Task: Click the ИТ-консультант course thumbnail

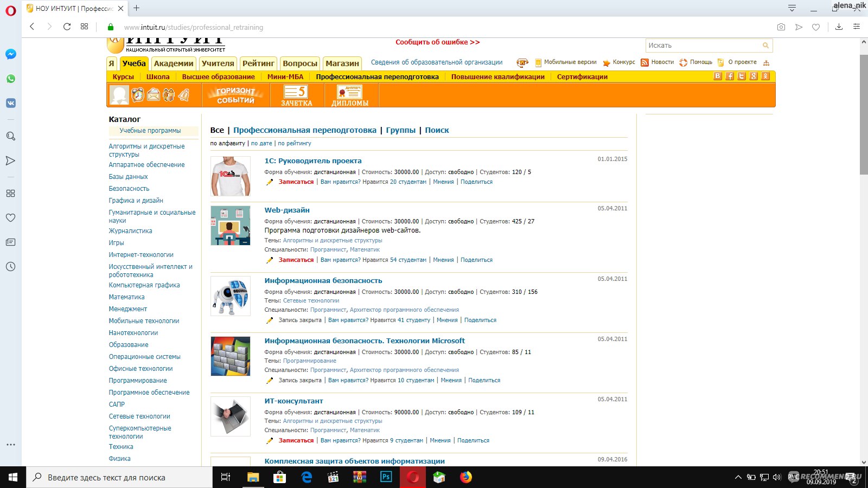Action: tap(231, 416)
